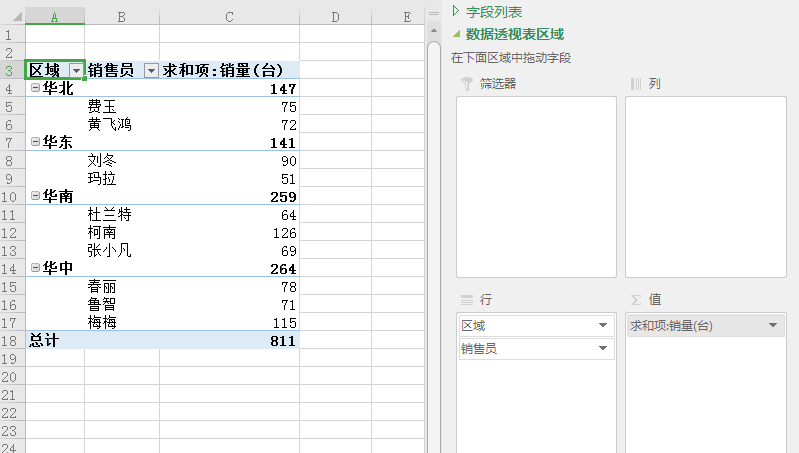The image size is (799, 453).
Task: Select column B header
Action: coord(122,17)
